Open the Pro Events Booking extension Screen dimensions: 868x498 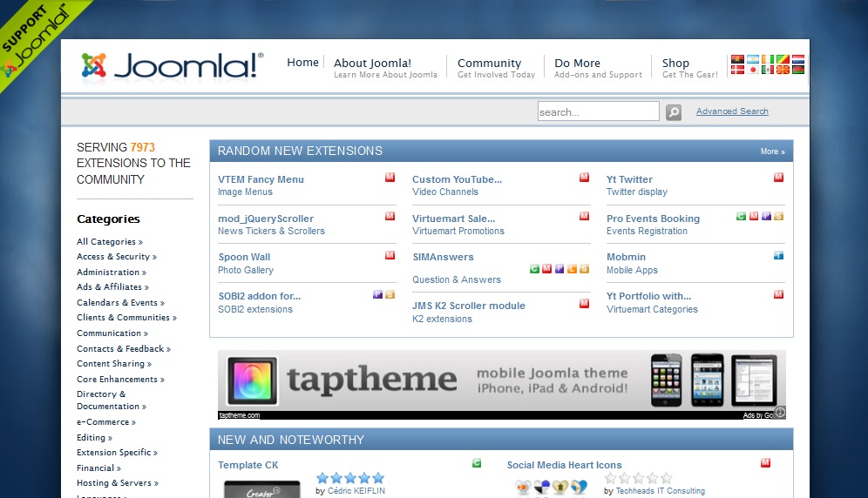point(653,219)
